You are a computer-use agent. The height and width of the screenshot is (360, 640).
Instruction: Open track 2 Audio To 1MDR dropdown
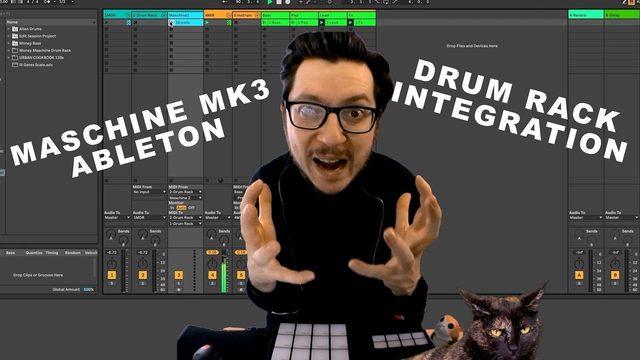tap(149, 218)
